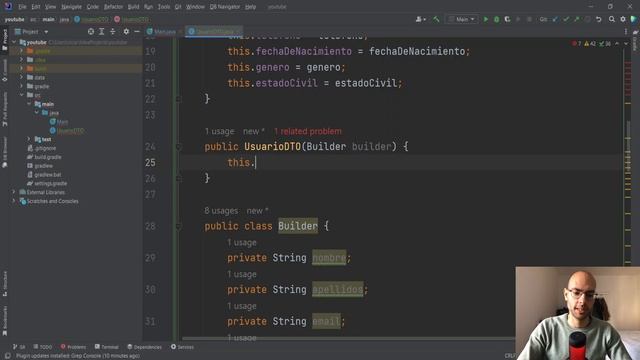Hide the Project panel with the minus icon
640x360 pixels.
[x=137, y=31]
